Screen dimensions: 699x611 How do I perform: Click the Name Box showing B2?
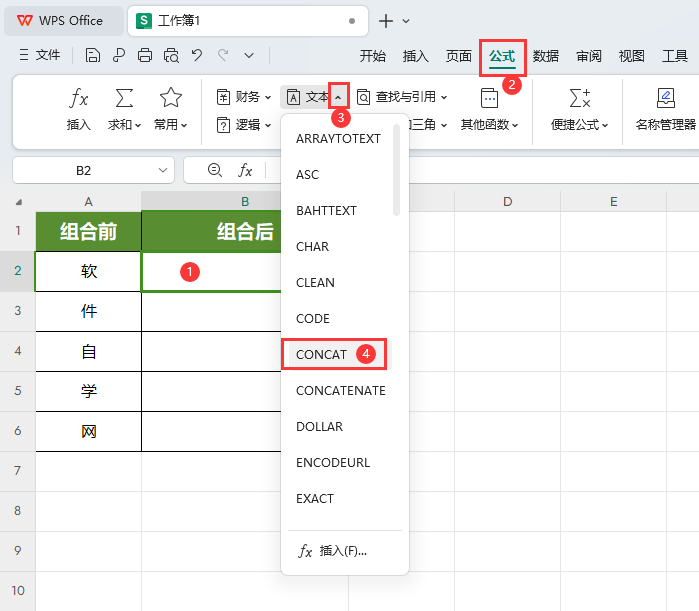click(83, 170)
